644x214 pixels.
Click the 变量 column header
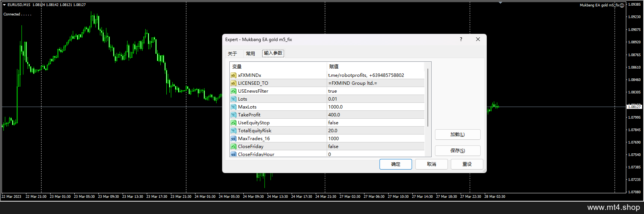[278, 67]
